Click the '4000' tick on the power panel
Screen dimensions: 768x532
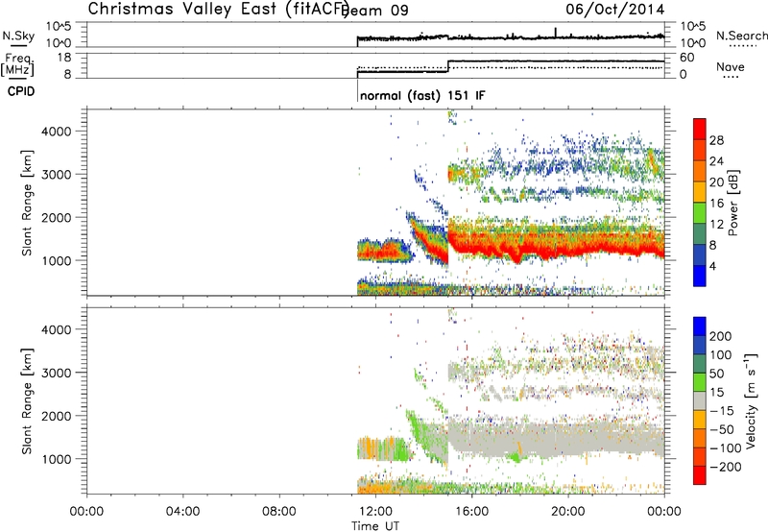coord(56,132)
